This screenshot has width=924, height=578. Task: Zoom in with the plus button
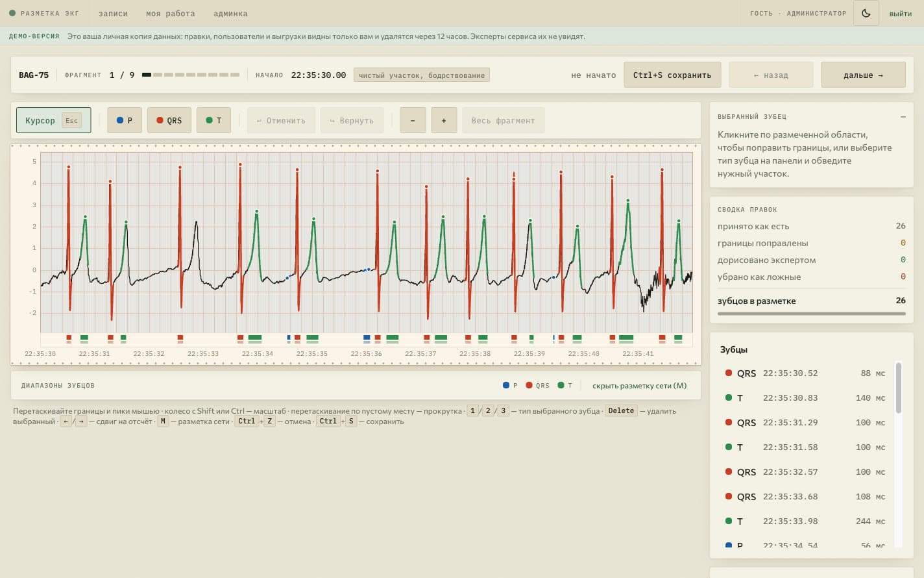(x=444, y=120)
